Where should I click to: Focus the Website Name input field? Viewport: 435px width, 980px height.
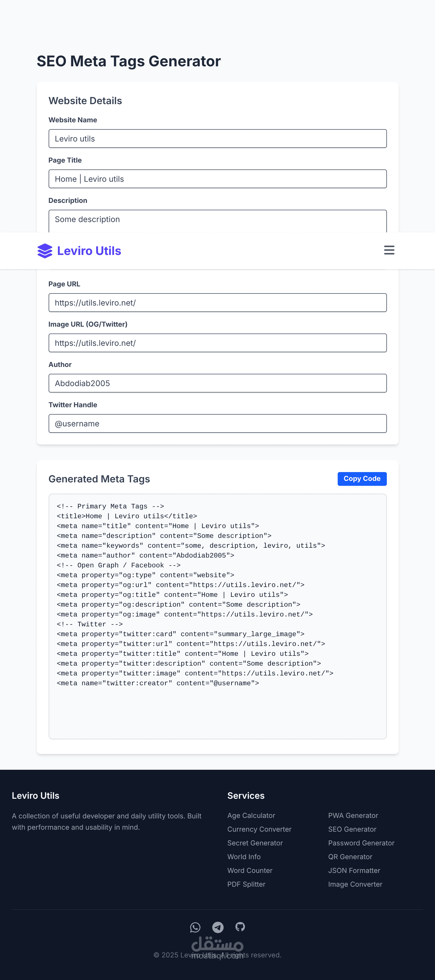tap(217, 139)
